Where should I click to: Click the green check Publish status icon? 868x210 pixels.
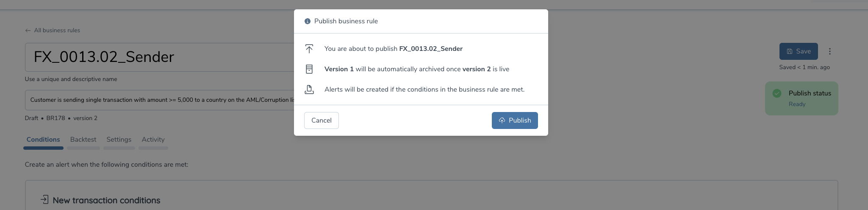tap(777, 93)
